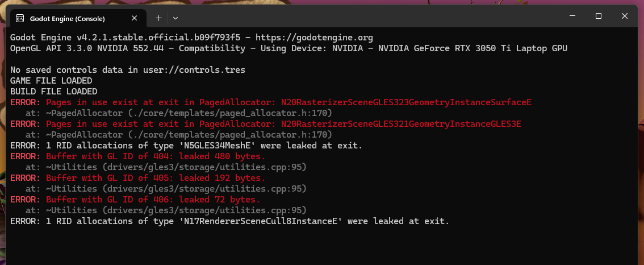Click the GeometryInstanceGLES3E PagedAllocator error
Image resolution: width=644 pixels, height=265 pixels.
coord(266,124)
